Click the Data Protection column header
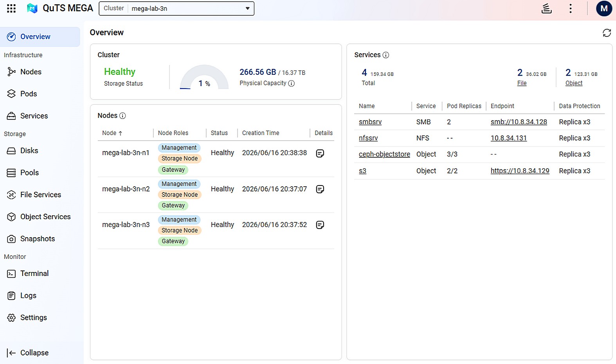Image resolution: width=616 pixels, height=364 pixels. (x=579, y=106)
